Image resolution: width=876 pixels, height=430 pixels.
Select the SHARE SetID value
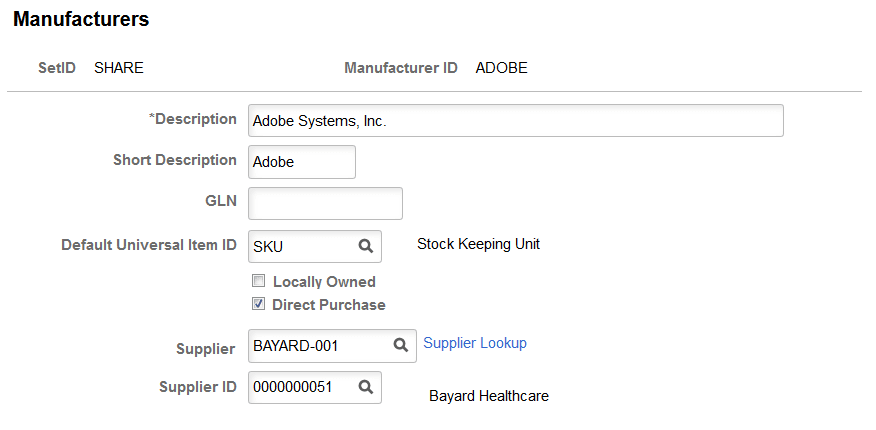[x=118, y=68]
